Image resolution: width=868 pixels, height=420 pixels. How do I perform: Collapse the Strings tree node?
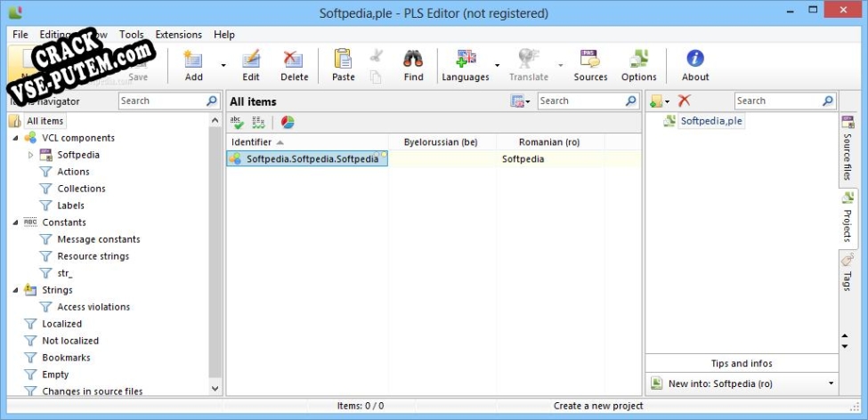tap(15, 290)
